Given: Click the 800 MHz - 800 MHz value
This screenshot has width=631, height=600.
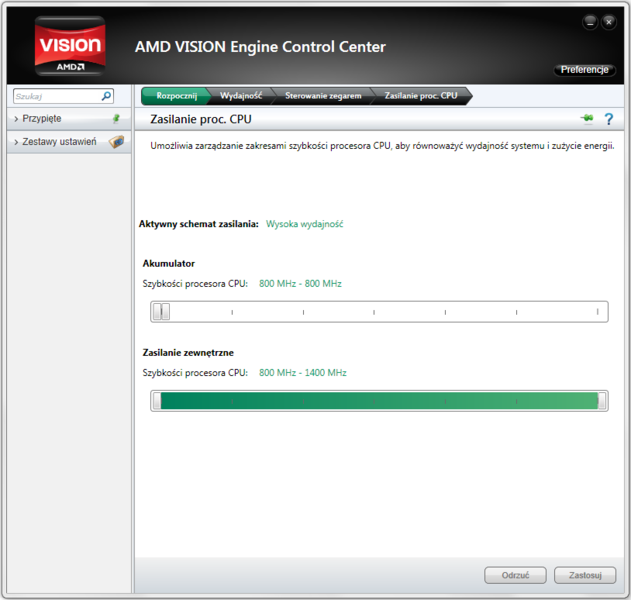Looking at the screenshot, I should click(300, 284).
